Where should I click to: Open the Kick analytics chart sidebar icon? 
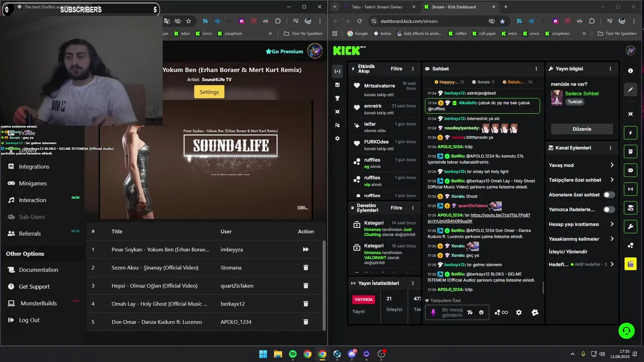[337, 85]
